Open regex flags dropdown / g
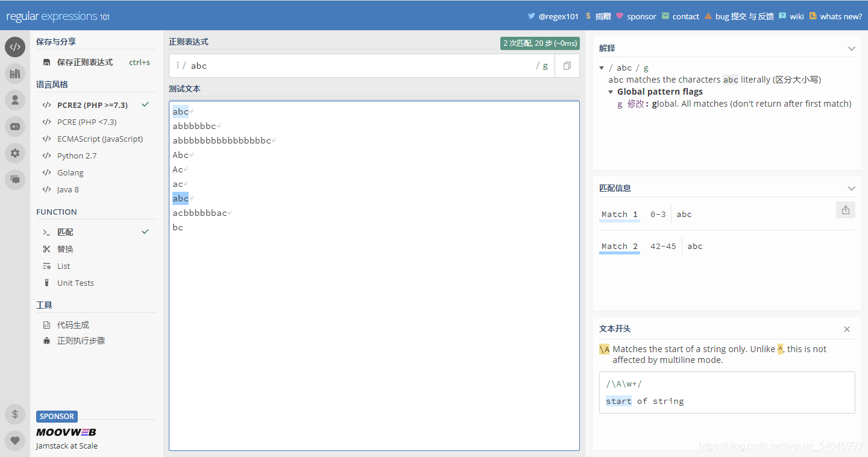Image resolution: width=868 pixels, height=457 pixels. pyautogui.click(x=542, y=66)
